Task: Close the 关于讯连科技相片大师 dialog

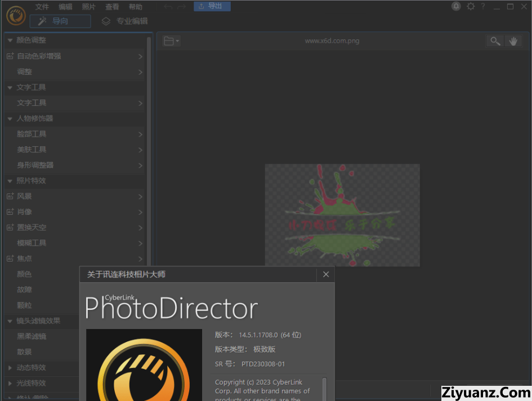Action: (325, 274)
